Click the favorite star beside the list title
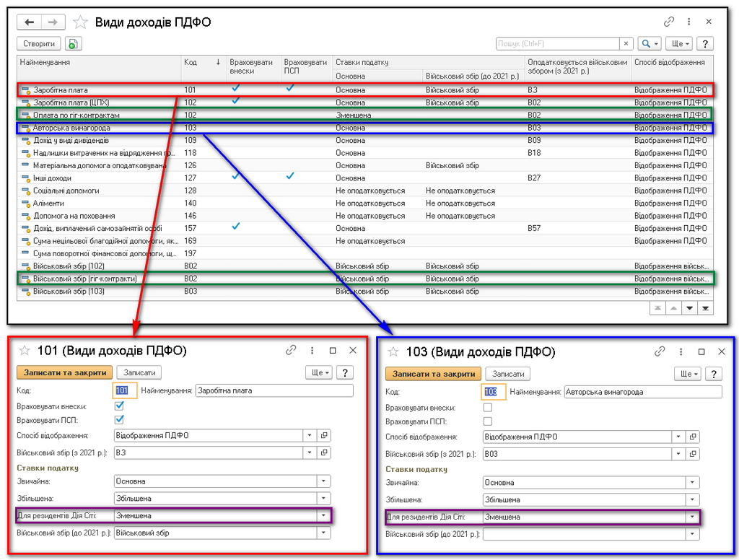The width and height of the screenshot is (739, 560). [x=80, y=22]
